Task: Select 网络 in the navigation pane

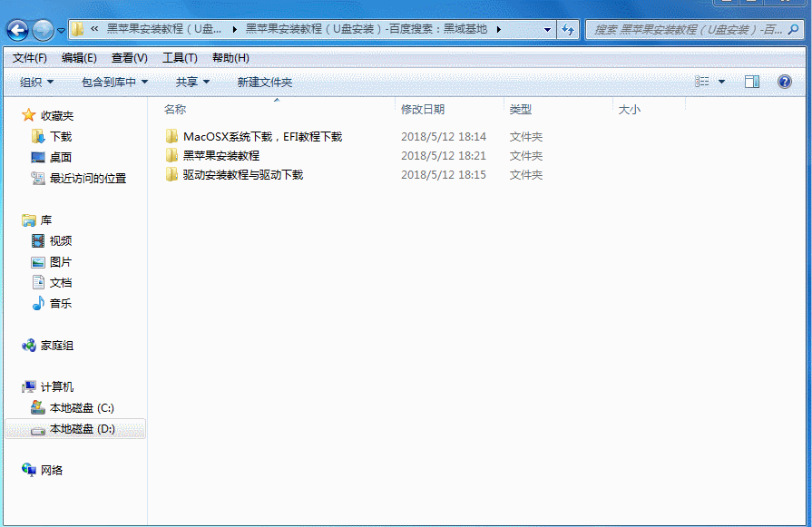Action: pos(52,470)
